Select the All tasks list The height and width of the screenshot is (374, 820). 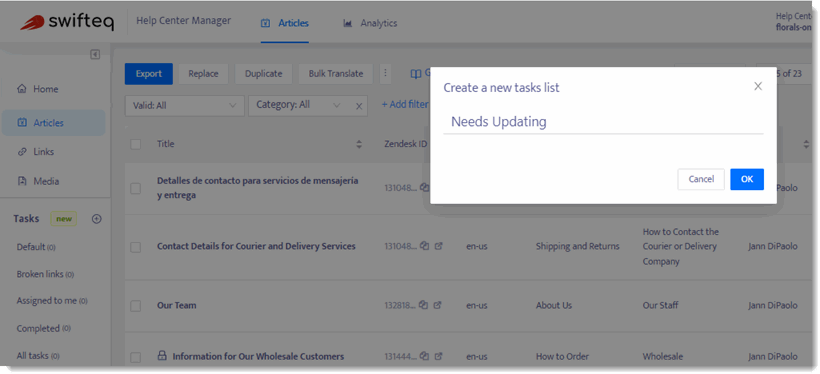[38, 356]
